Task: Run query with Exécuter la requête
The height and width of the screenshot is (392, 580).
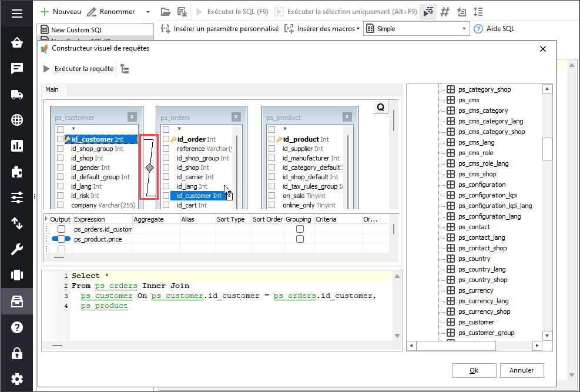Action: [x=78, y=69]
